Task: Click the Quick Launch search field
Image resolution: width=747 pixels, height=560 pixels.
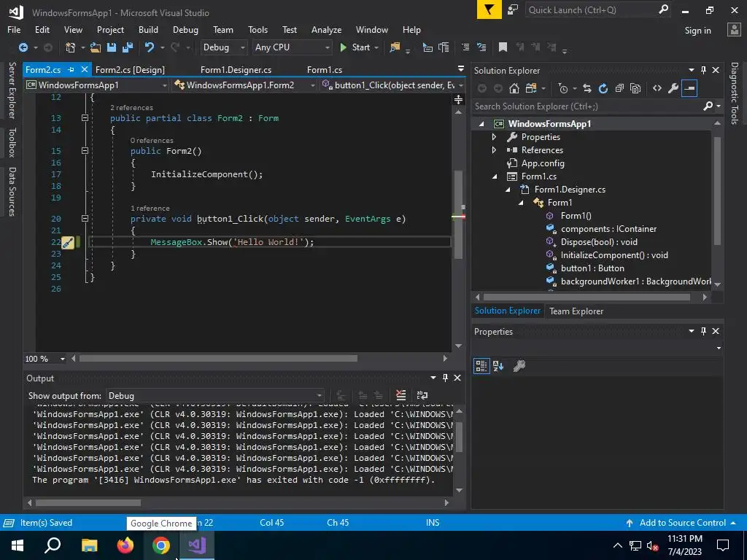Action: (x=592, y=9)
